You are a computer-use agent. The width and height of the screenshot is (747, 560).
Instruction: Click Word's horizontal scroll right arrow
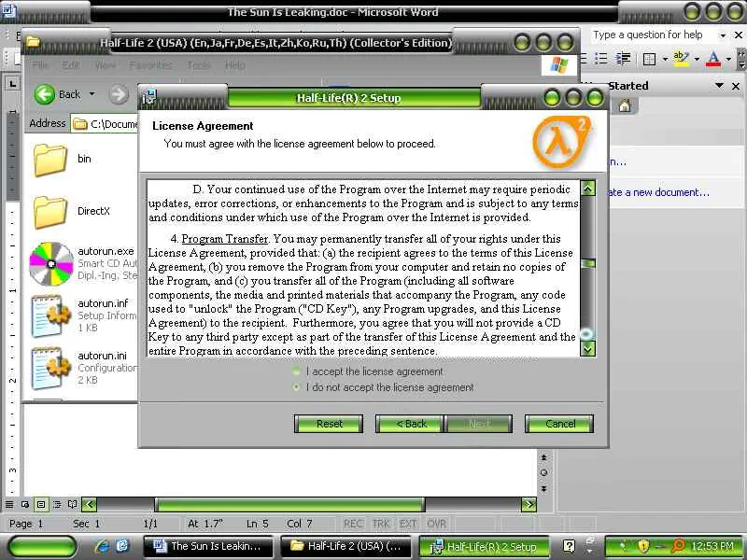(529, 504)
